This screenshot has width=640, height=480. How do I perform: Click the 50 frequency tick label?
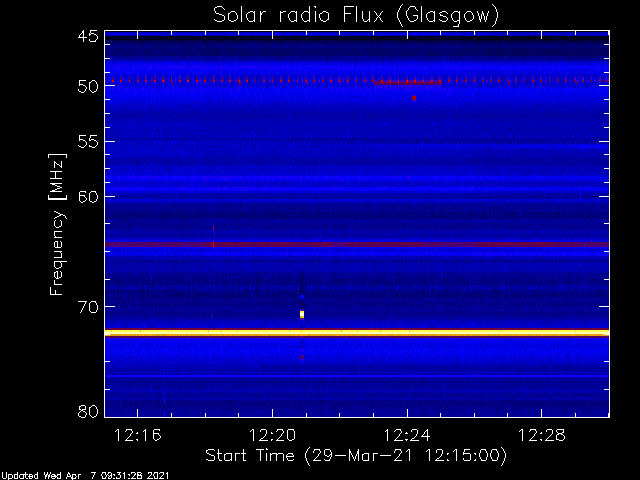tap(88, 87)
